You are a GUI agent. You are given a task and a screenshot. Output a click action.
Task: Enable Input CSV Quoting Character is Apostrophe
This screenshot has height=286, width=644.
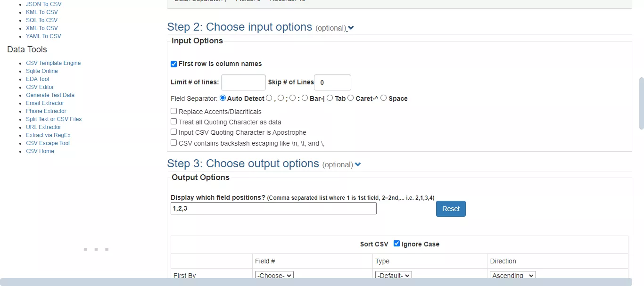click(x=173, y=131)
